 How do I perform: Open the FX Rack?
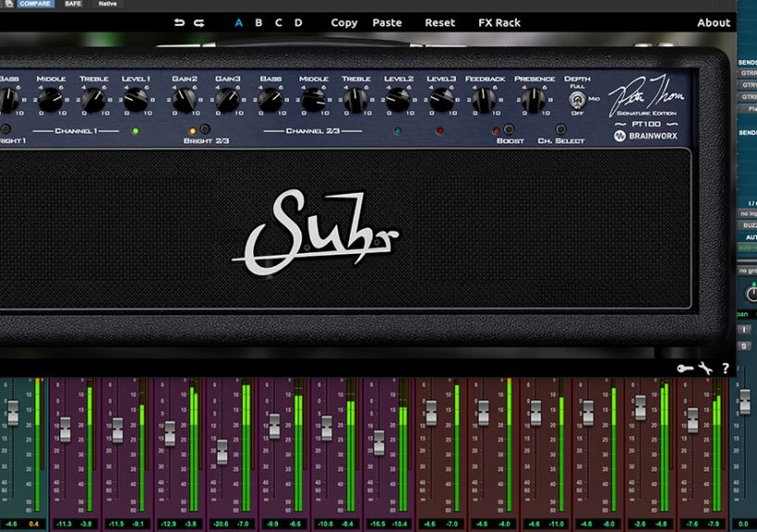click(x=499, y=22)
